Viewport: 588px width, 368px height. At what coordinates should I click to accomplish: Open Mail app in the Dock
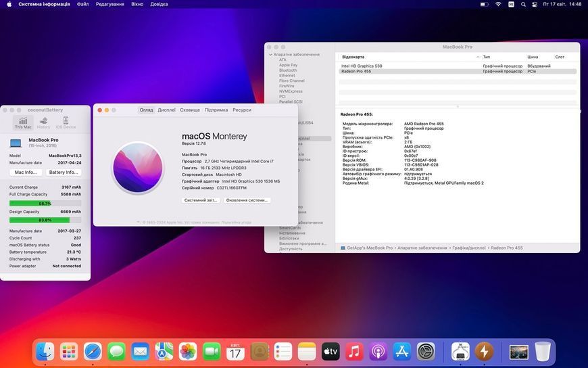pos(141,352)
